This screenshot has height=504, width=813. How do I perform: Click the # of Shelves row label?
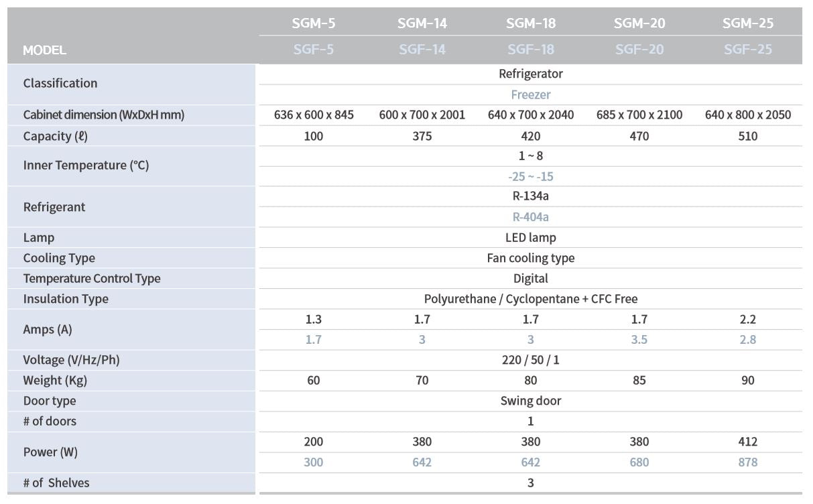point(56,483)
